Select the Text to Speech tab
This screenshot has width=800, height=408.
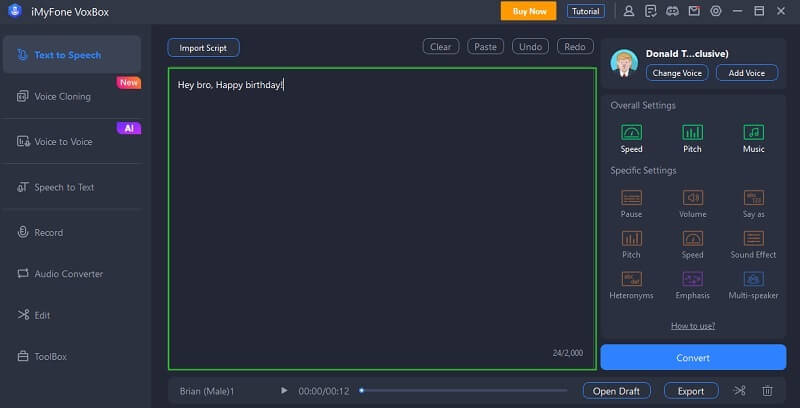tap(72, 55)
